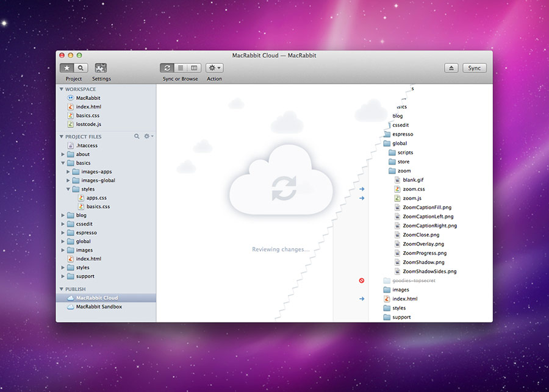Screen dimensions: 549x392
Task: Select the .htaccess file
Action: coord(106,145)
